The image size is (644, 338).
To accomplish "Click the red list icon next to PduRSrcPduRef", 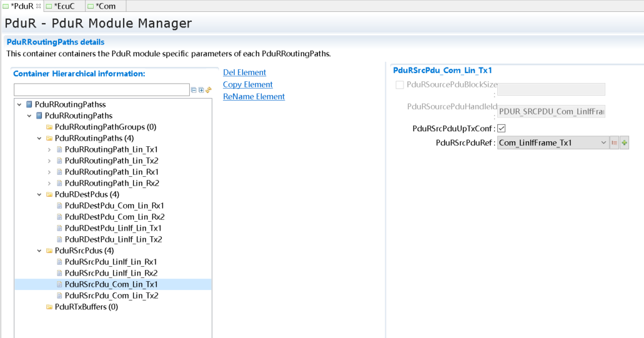I will [x=615, y=143].
